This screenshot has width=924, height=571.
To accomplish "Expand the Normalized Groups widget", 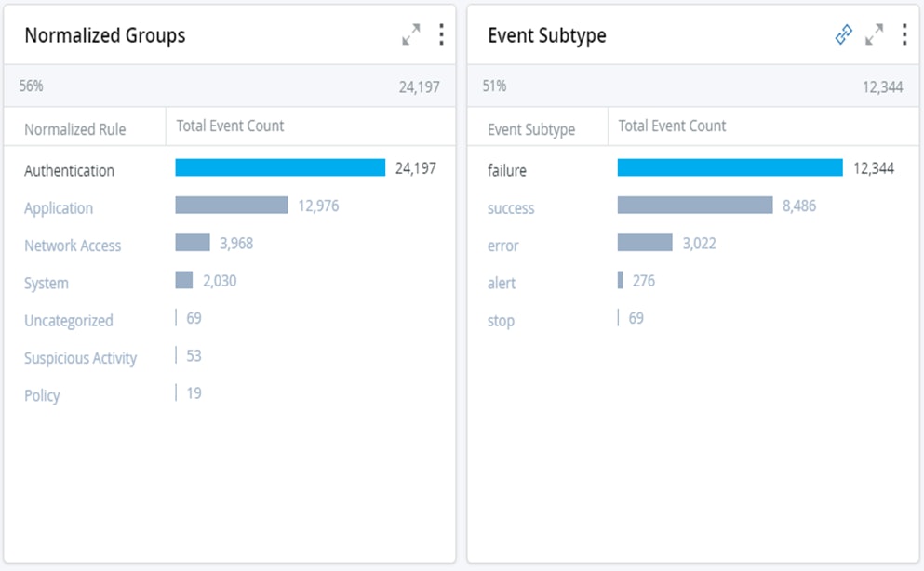I will click(x=410, y=35).
